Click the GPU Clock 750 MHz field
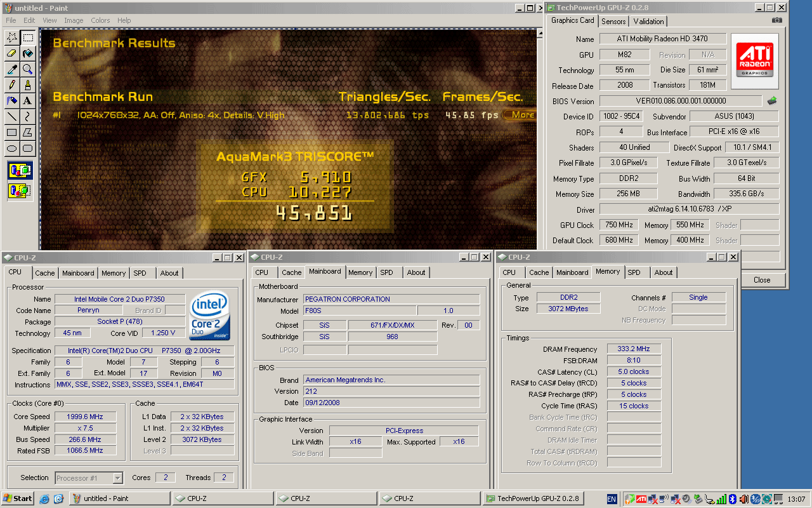The width and height of the screenshot is (812, 508). click(x=619, y=225)
